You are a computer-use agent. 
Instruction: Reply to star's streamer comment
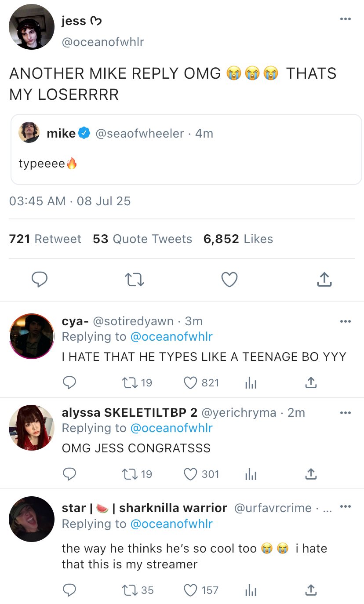tap(69, 590)
